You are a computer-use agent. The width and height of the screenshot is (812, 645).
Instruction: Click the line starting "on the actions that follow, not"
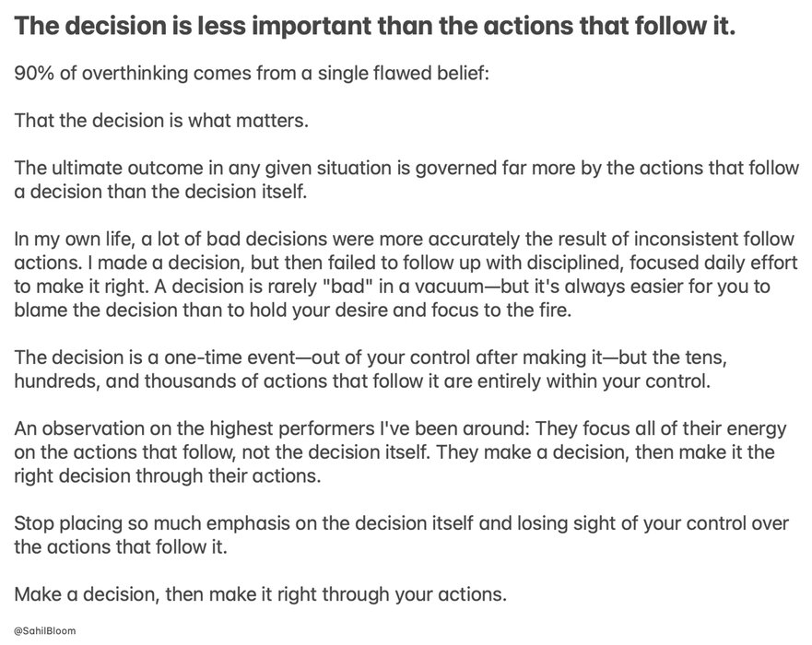click(x=394, y=451)
